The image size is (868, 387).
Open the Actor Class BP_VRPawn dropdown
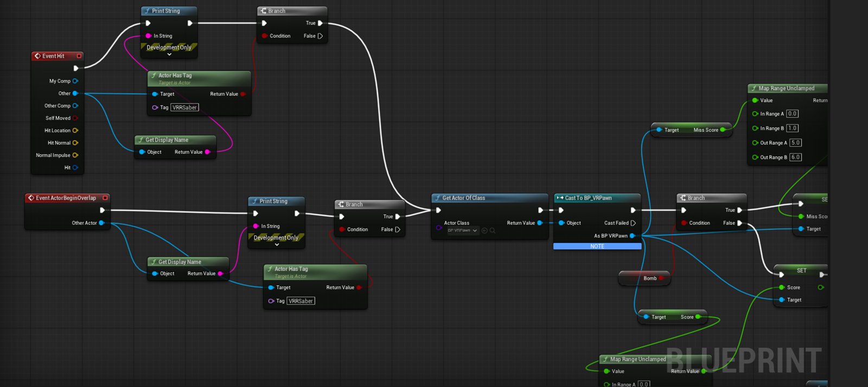[462, 230]
